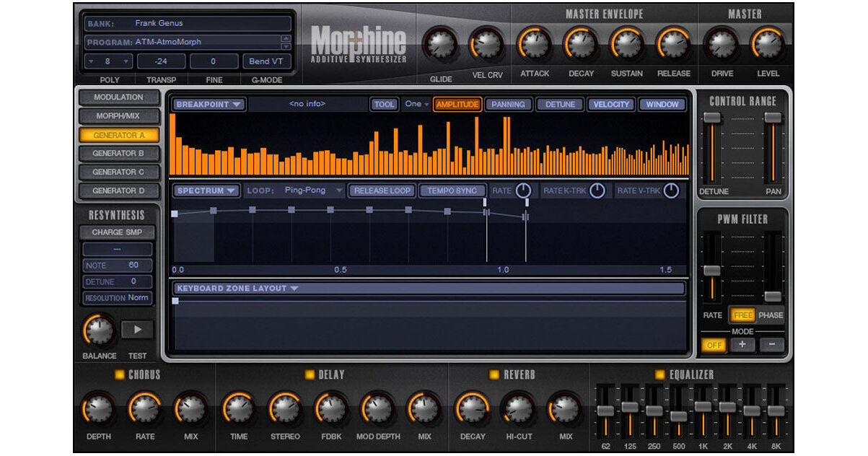The height and width of the screenshot is (456, 868).
Task: Switch PWM mode to Off
Action: [714, 345]
